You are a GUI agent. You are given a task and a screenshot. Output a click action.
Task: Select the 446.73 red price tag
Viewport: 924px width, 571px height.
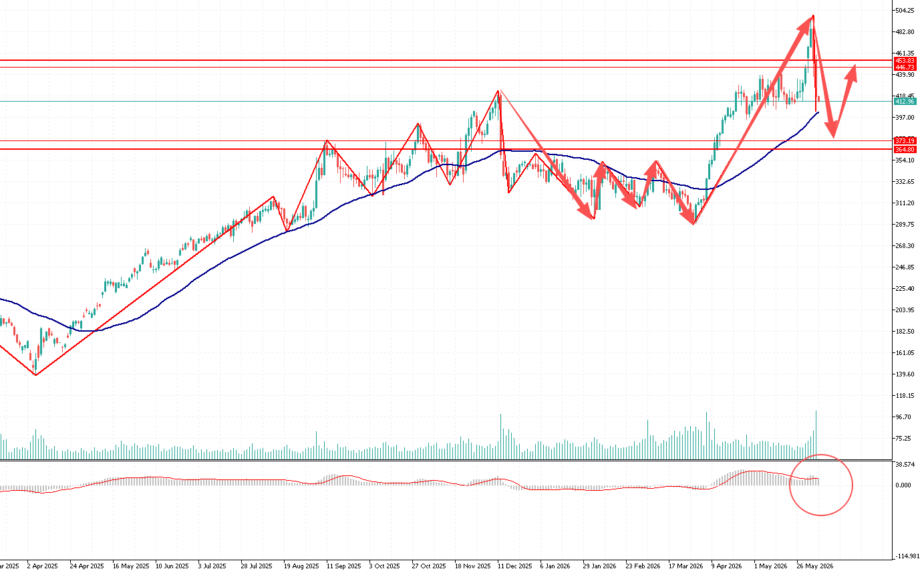click(904, 67)
